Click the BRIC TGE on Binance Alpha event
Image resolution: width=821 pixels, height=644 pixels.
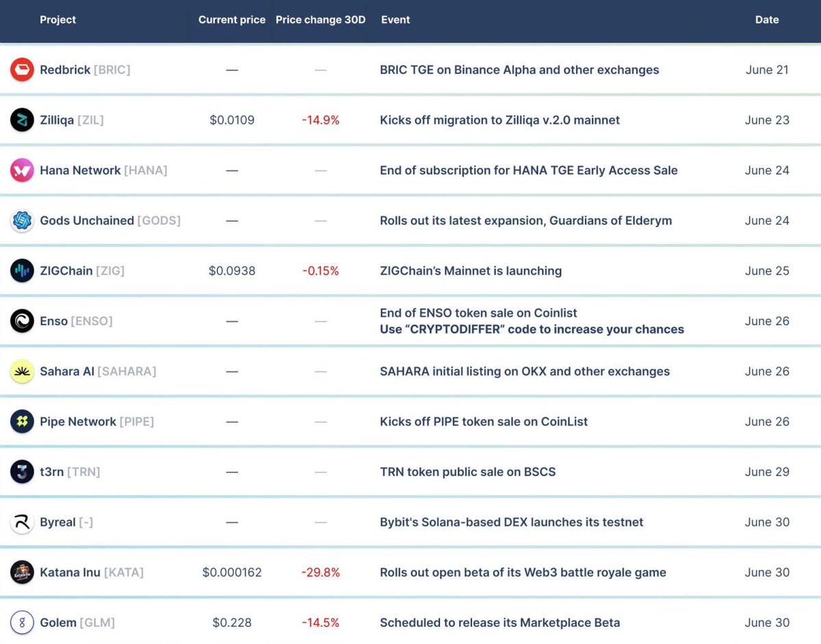coord(519,70)
